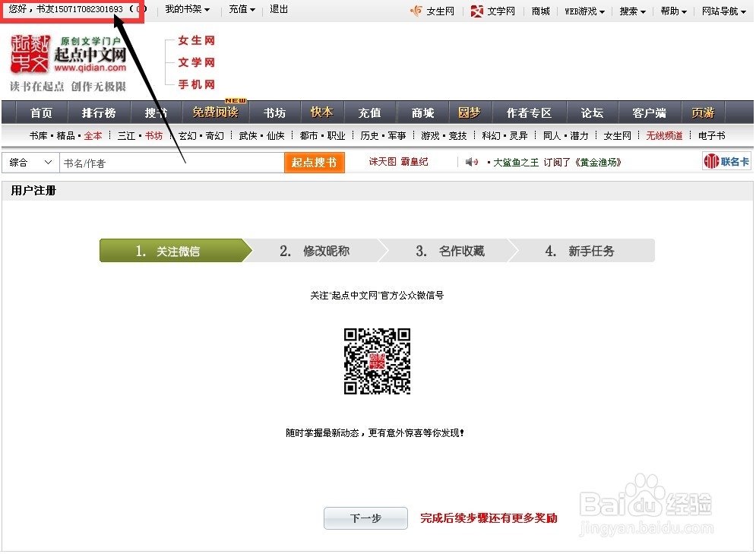Click step 2 修改昵称 in progress bar
The width and height of the screenshot is (756, 554).
point(315,251)
